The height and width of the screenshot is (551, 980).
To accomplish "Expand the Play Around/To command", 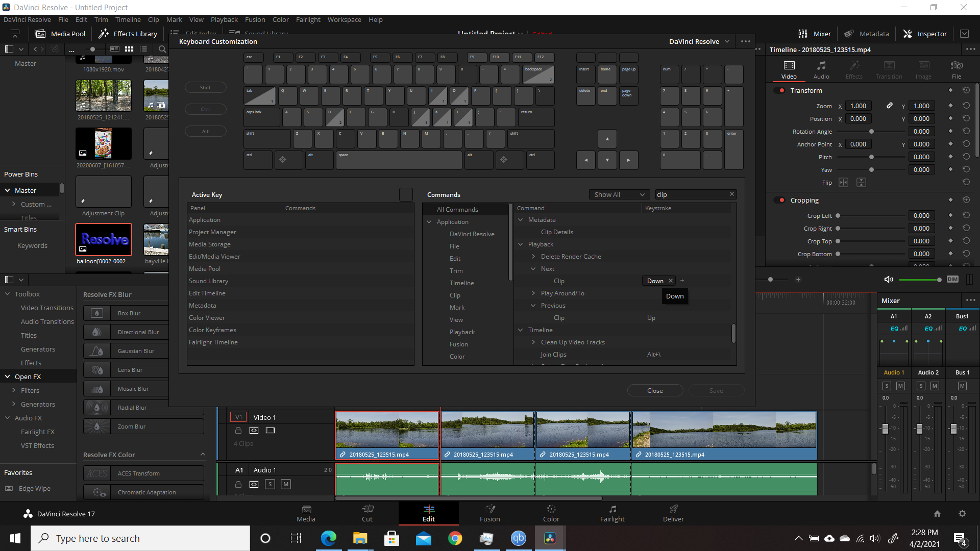I will coord(533,293).
